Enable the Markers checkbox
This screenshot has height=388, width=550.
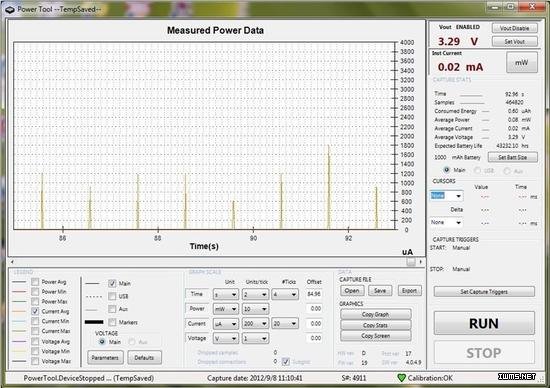(x=112, y=322)
